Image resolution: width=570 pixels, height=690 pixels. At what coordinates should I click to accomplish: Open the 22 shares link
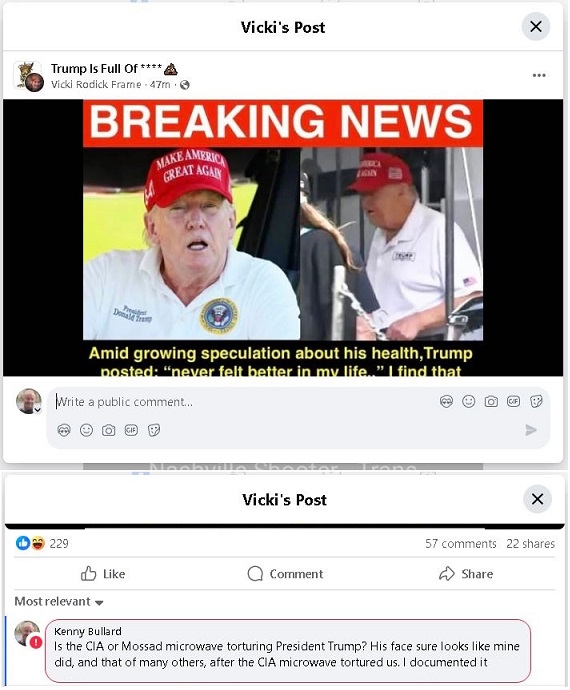point(530,544)
